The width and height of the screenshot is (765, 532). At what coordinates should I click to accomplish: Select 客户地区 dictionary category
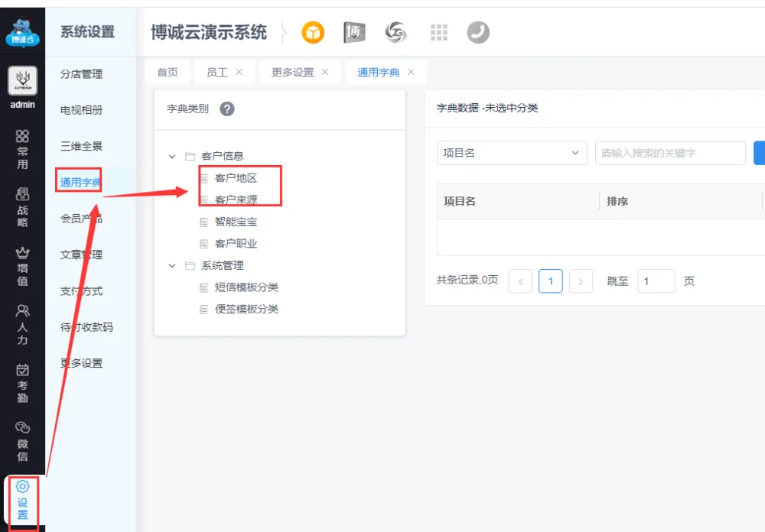[x=236, y=178]
